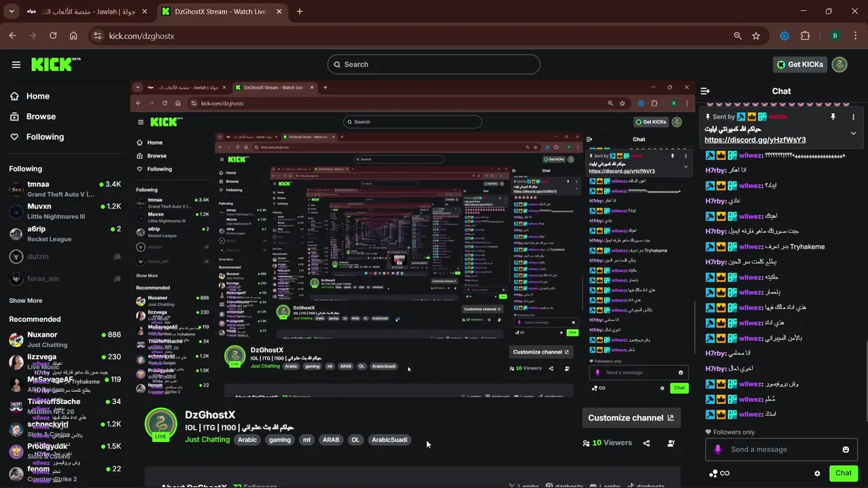This screenshot has width=868, height=488.
Task: Click the mt tag under the channel name
Action: point(307,440)
